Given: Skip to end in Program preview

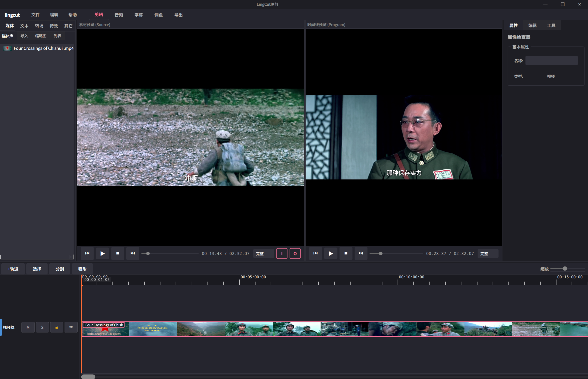Looking at the screenshot, I should click(361, 254).
